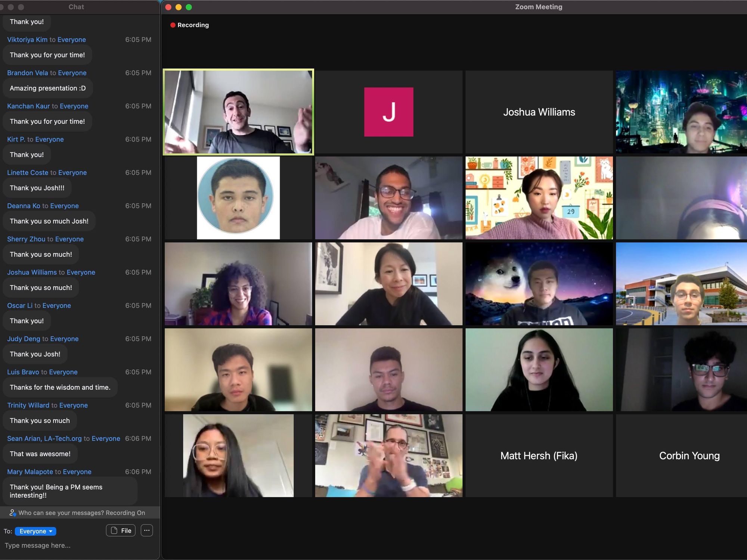Select the Matt Hersh (Fika) participant tile
The width and height of the screenshot is (747, 560).
(539, 455)
